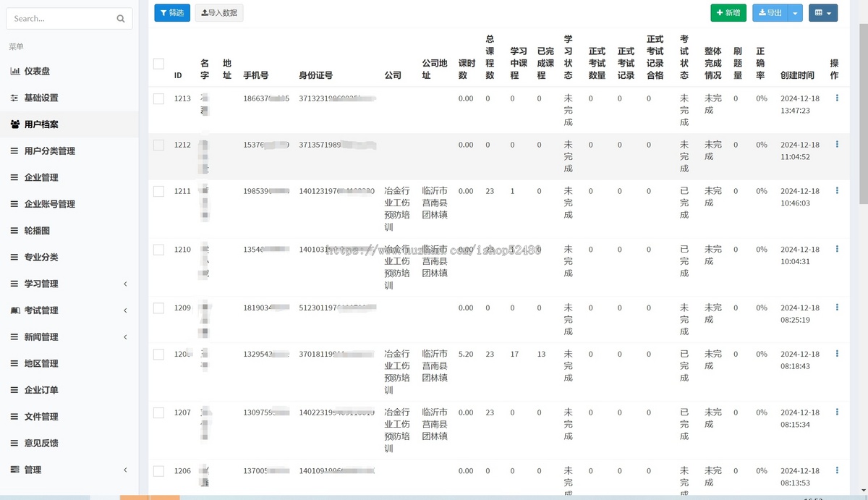
Task: Check the row 1206 checkbox
Action: pyautogui.click(x=158, y=471)
